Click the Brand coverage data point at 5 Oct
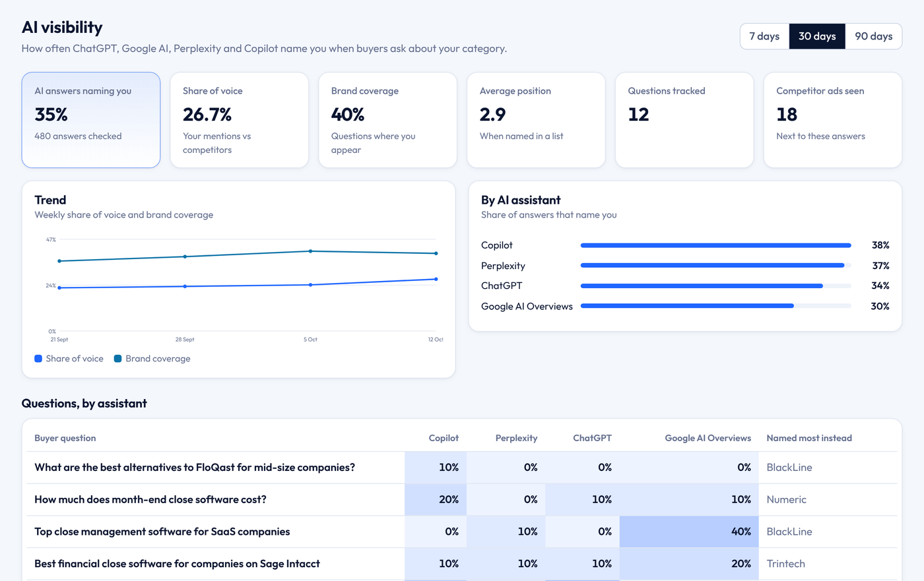 tap(310, 251)
